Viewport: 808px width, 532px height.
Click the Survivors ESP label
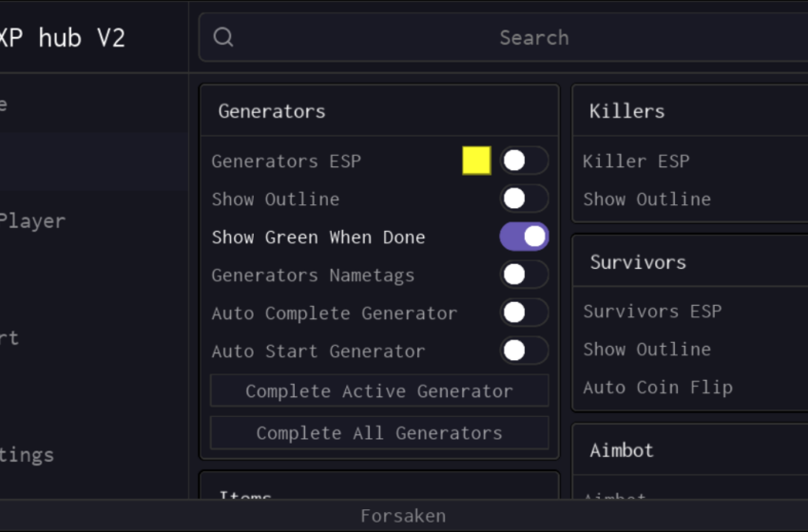pyautogui.click(x=652, y=311)
